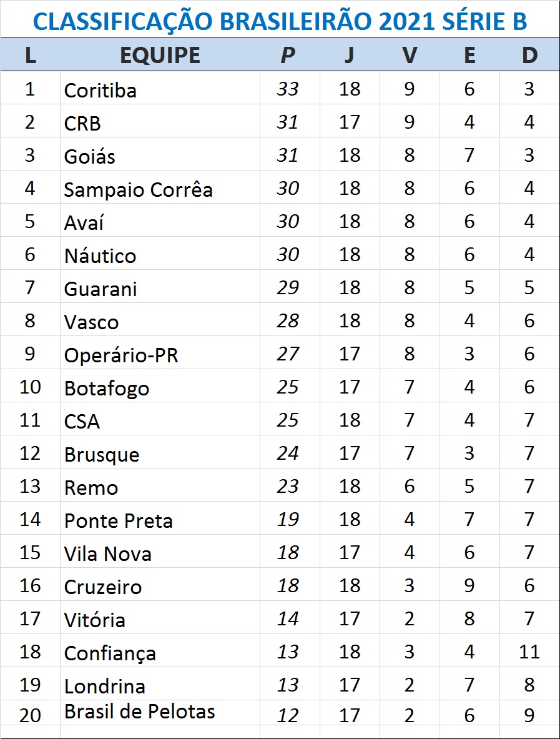Select the CRB team cell
Screen dimensions: 560x739
(82, 124)
